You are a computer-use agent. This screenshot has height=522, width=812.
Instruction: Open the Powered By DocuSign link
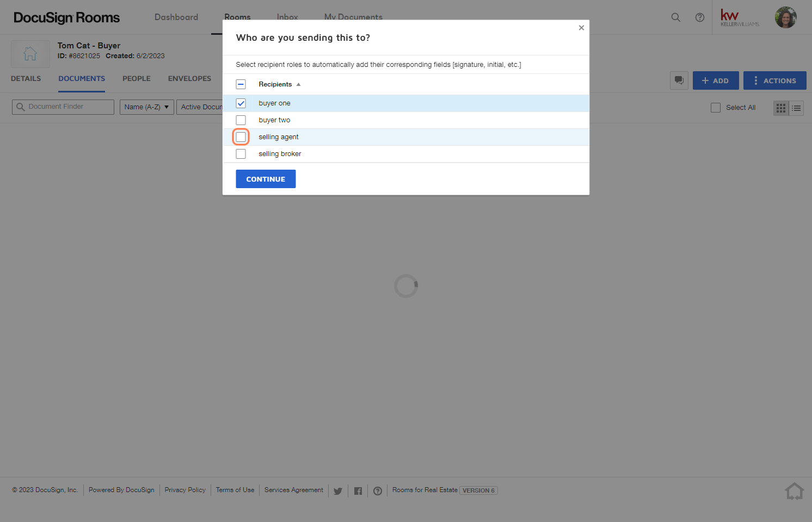(x=121, y=490)
